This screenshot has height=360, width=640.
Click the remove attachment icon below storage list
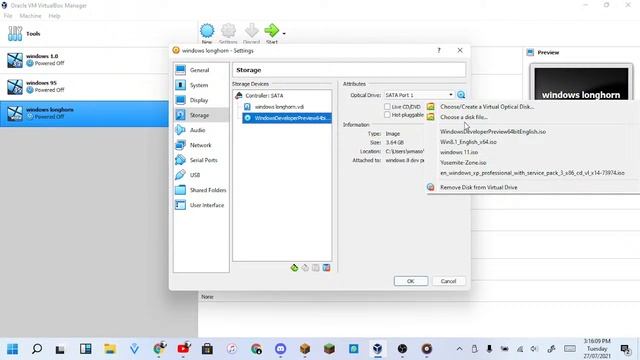tap(326, 268)
